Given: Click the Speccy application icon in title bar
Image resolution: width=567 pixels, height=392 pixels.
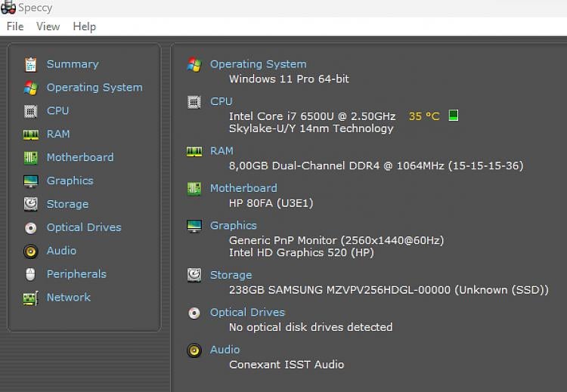Looking at the screenshot, I should [8, 8].
